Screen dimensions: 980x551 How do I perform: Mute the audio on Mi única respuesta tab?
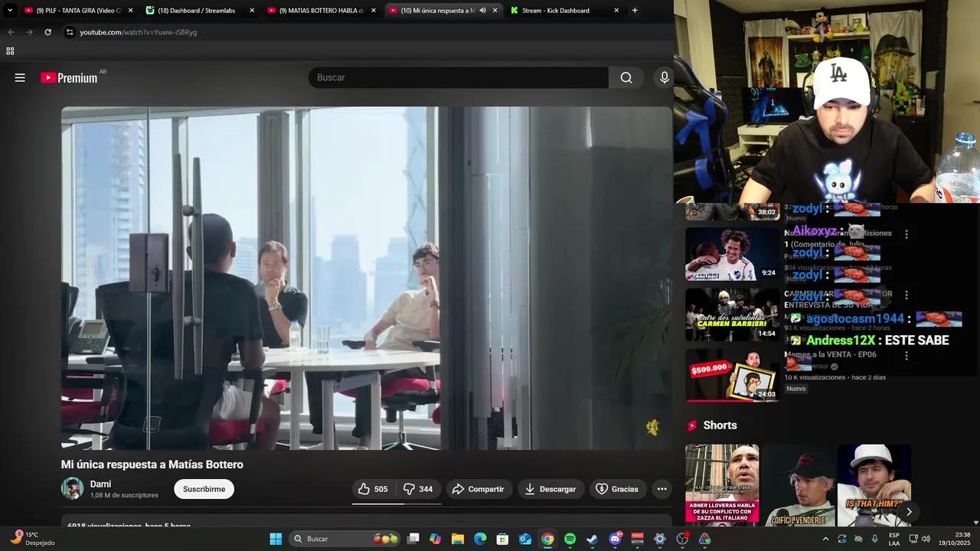(482, 11)
